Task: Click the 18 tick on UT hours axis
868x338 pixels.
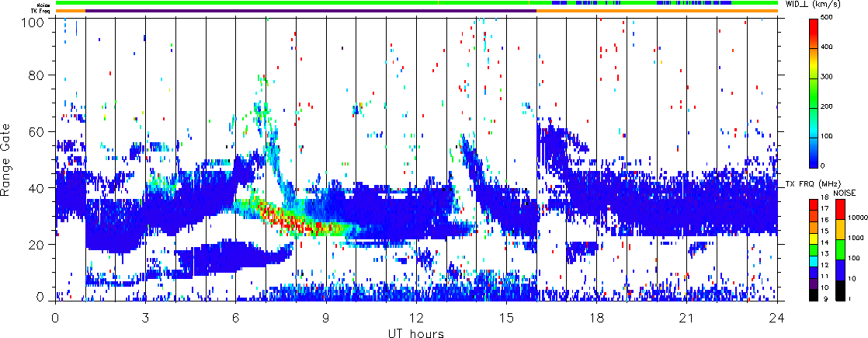Action: click(x=596, y=319)
